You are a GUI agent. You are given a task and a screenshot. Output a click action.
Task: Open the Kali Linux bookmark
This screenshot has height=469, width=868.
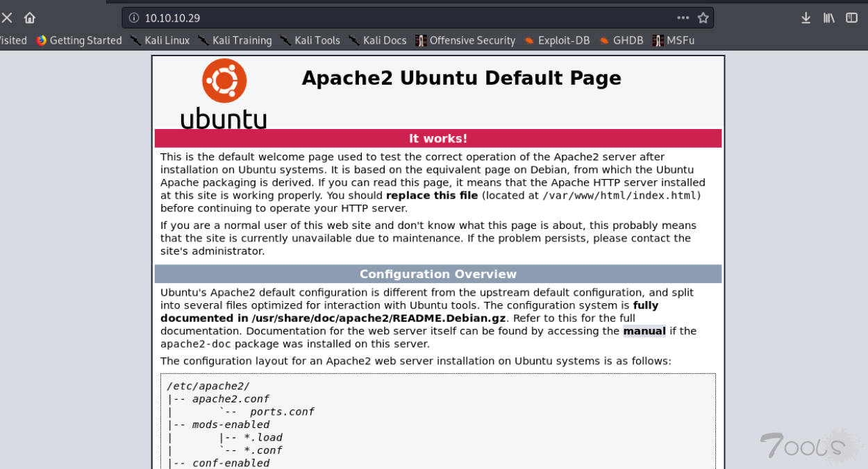coord(160,40)
